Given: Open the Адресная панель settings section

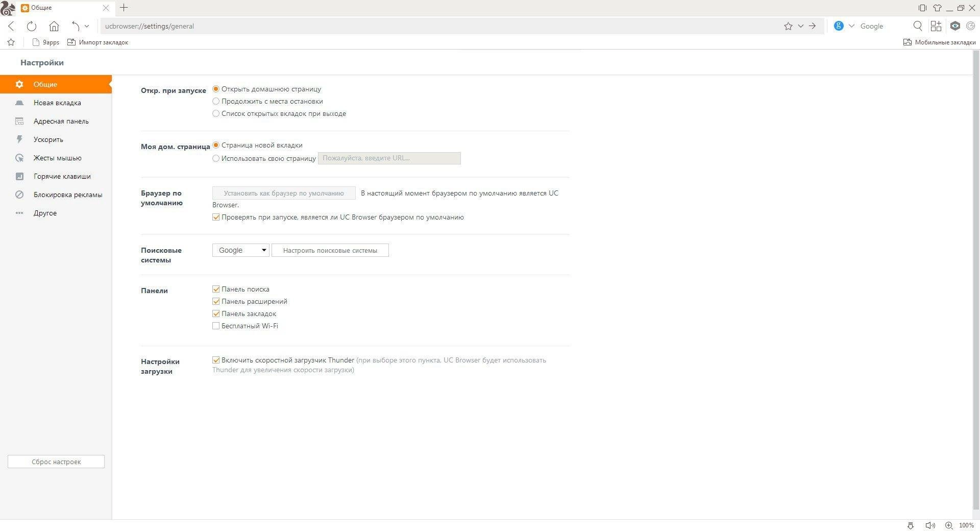Looking at the screenshot, I should click(56, 121).
